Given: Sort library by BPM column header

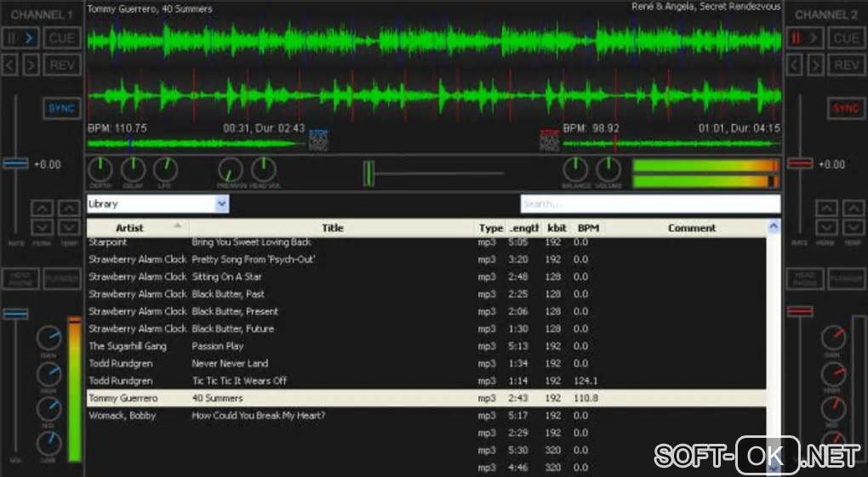Looking at the screenshot, I should [x=588, y=228].
